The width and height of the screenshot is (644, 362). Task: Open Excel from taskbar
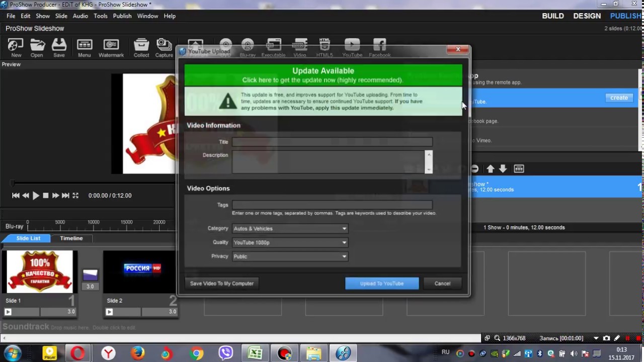(x=255, y=353)
